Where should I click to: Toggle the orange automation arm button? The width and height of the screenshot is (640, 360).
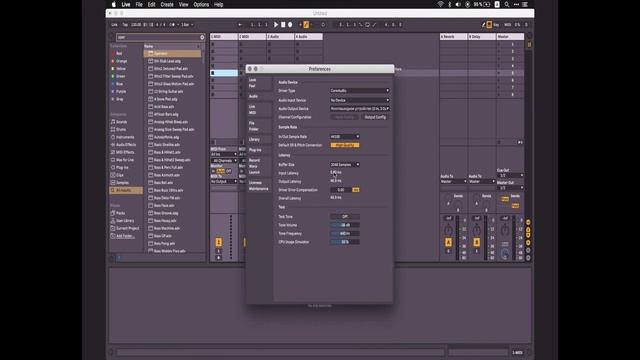coord(306,24)
